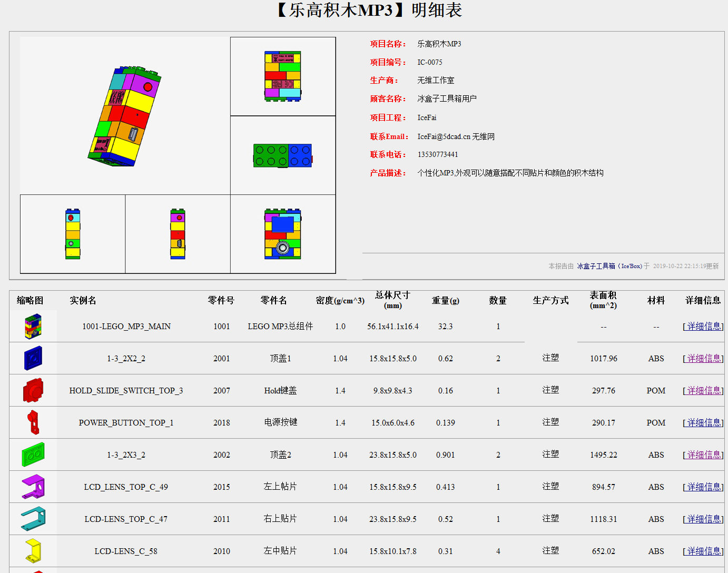Click the 重量(g) column header
728x573 pixels.
click(x=446, y=301)
